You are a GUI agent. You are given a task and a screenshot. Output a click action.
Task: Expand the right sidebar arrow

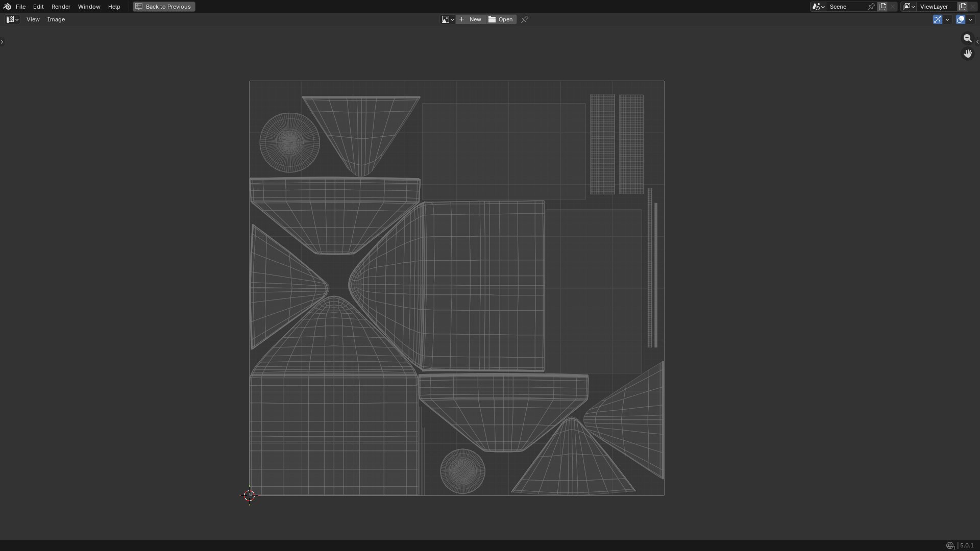coord(977,42)
